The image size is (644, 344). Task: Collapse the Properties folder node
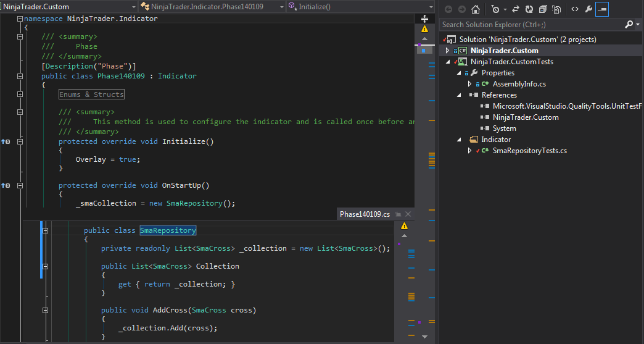[459, 73]
